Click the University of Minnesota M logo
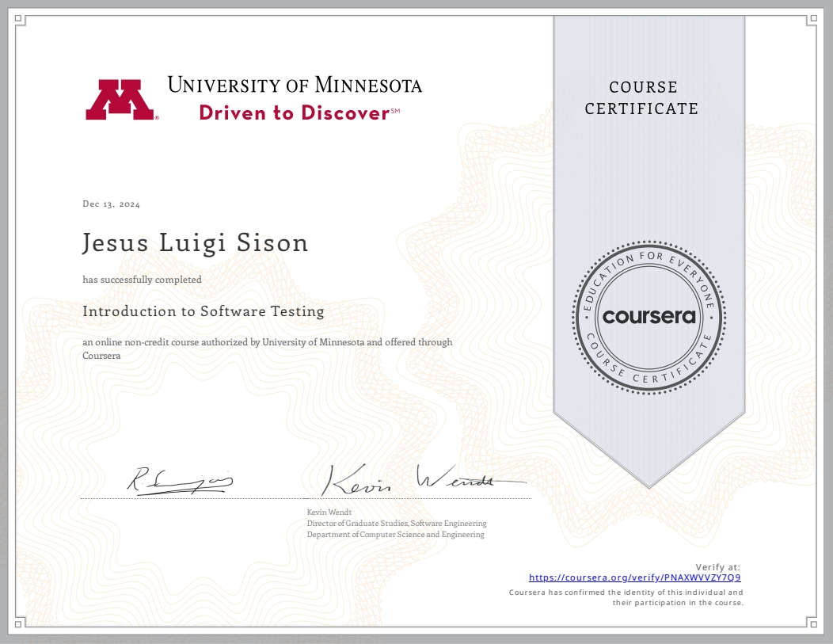Viewport: 833px width, 644px height. [x=120, y=100]
